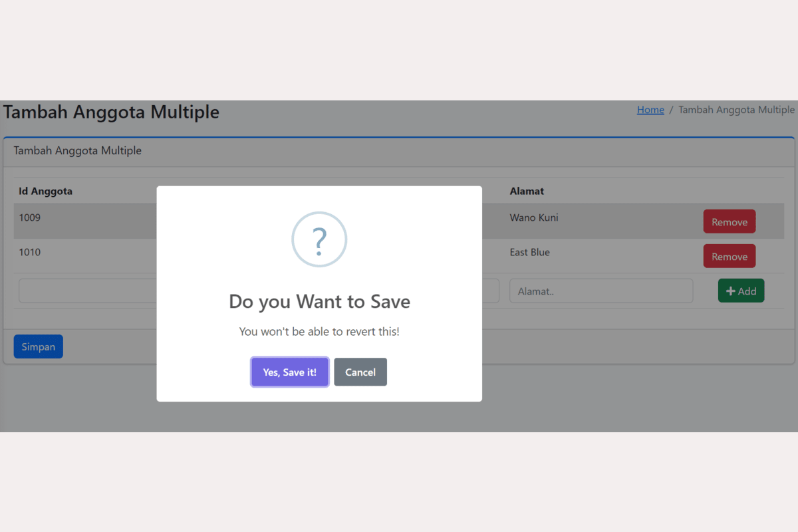Select the East Blue address cell
The height and width of the screenshot is (532, 798).
(530, 252)
